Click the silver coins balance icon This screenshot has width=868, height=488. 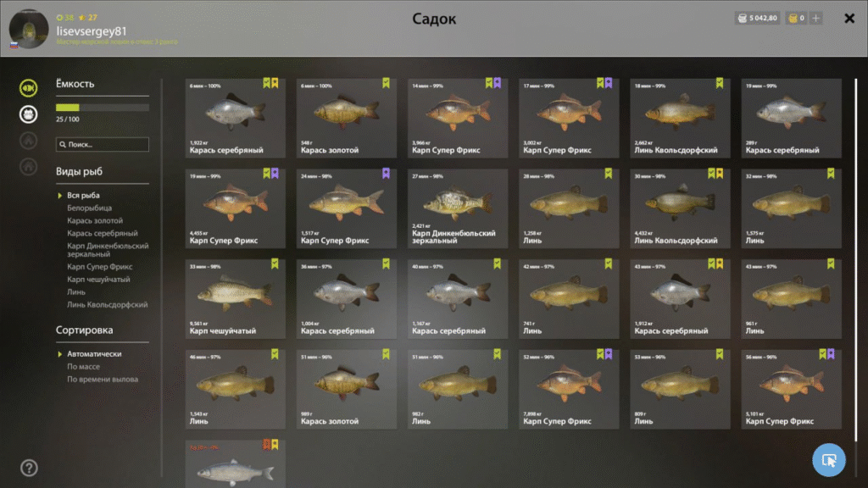[743, 19]
